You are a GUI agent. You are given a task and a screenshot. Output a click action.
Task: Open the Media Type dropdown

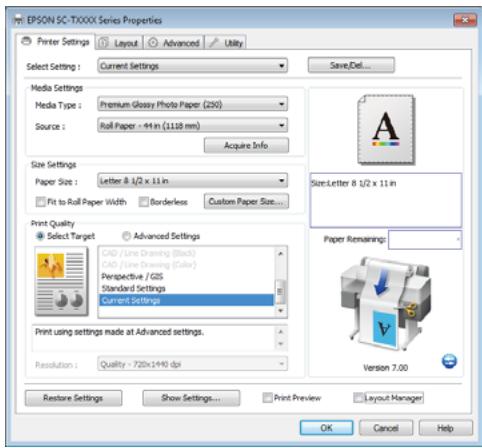[193, 105]
